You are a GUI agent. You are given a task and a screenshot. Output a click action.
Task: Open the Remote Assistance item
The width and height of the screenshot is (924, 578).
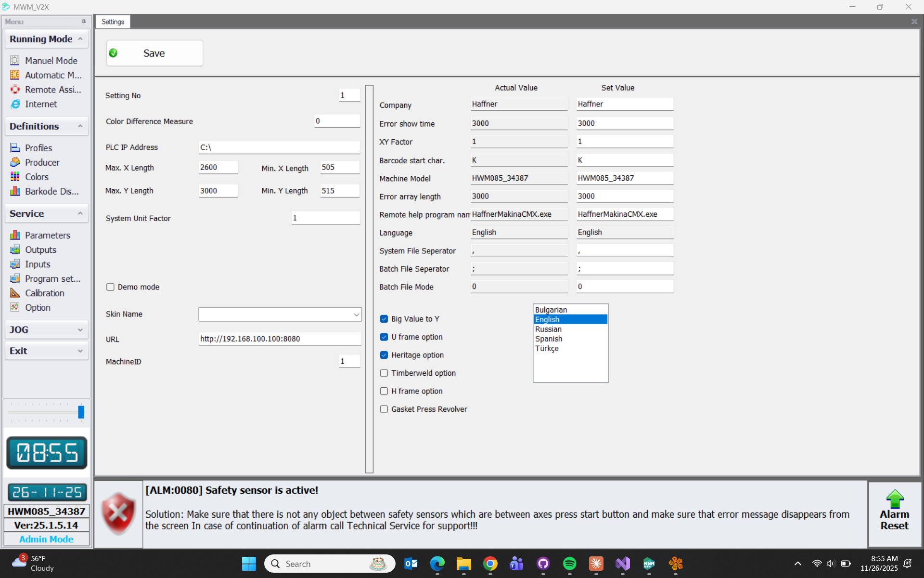52,90
